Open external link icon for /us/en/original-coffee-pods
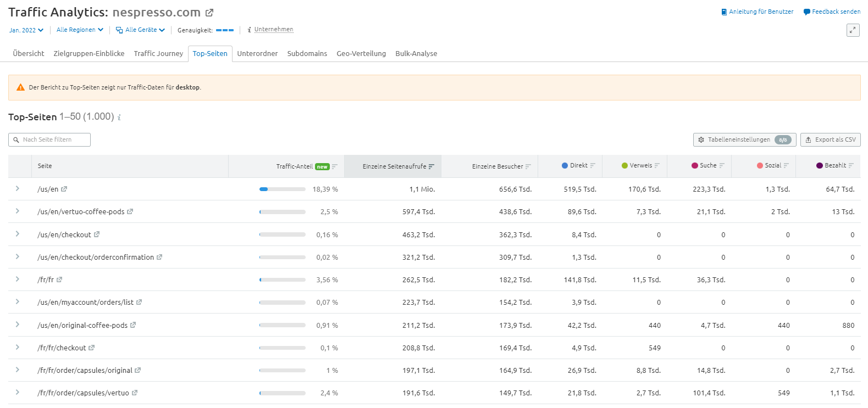The height and width of the screenshot is (408, 868). pos(133,325)
